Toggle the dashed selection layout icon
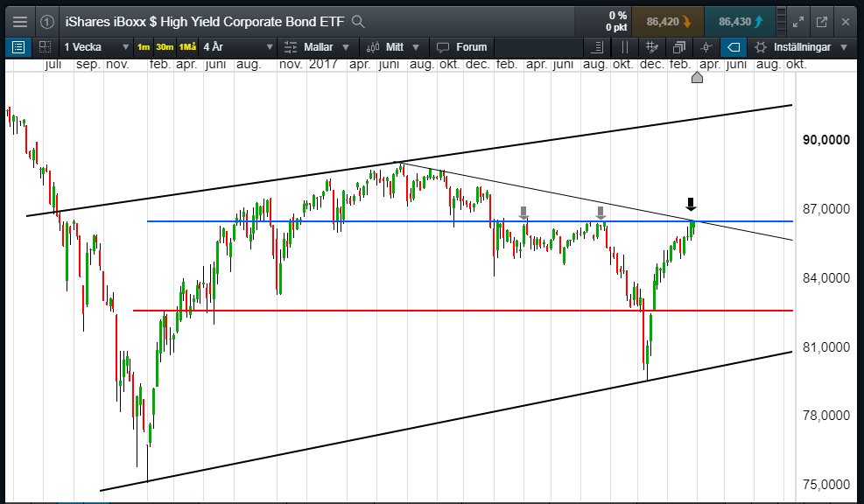The width and height of the screenshot is (864, 504). coord(46,47)
